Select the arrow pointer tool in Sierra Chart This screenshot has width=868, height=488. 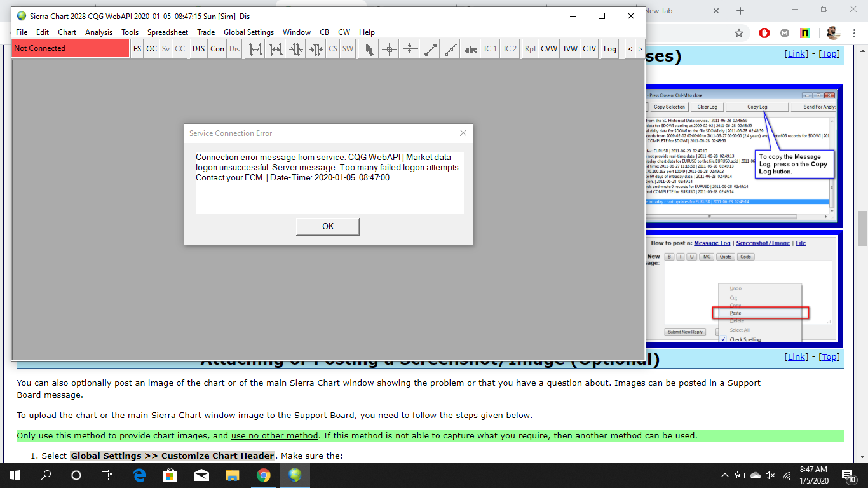tap(369, 49)
